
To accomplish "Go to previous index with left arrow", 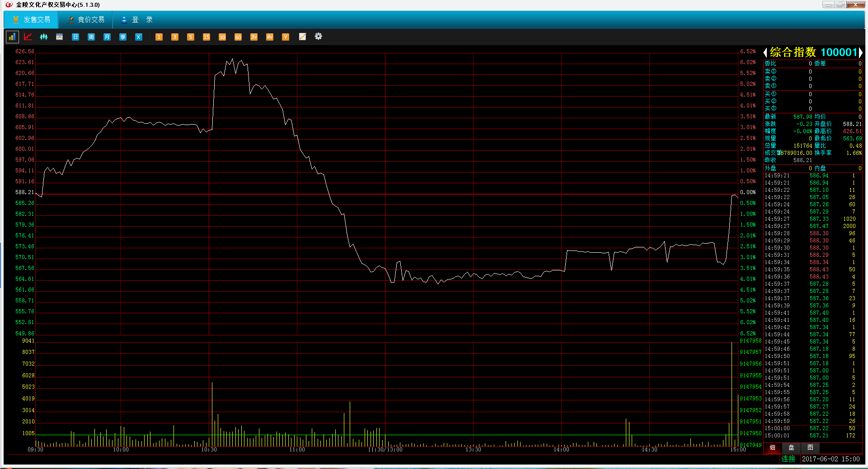I will click(x=765, y=52).
